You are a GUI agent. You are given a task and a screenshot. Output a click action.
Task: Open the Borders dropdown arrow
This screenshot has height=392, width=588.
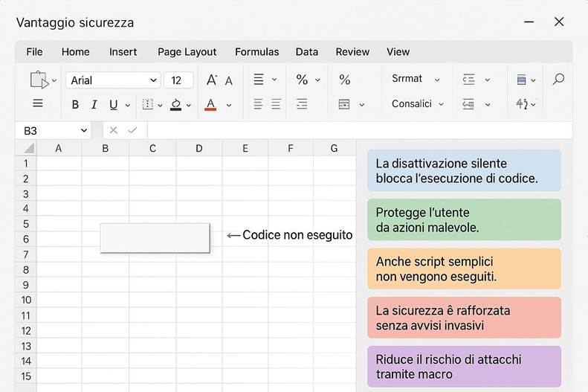(160, 106)
